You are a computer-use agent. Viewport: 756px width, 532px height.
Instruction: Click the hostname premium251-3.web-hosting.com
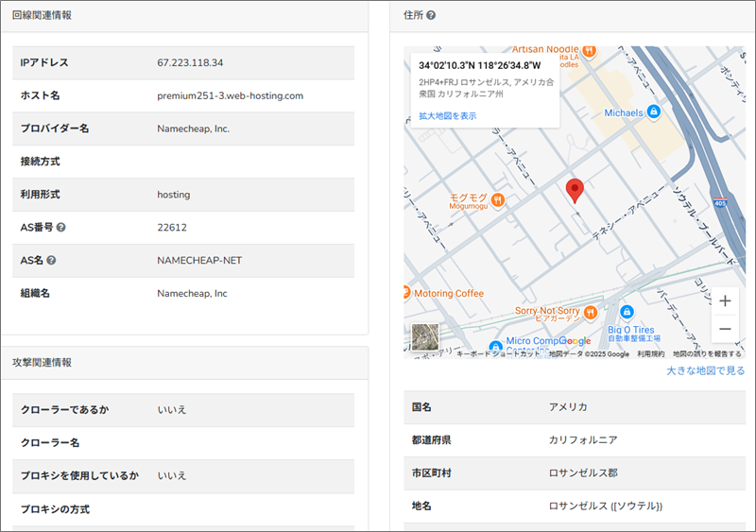point(230,95)
